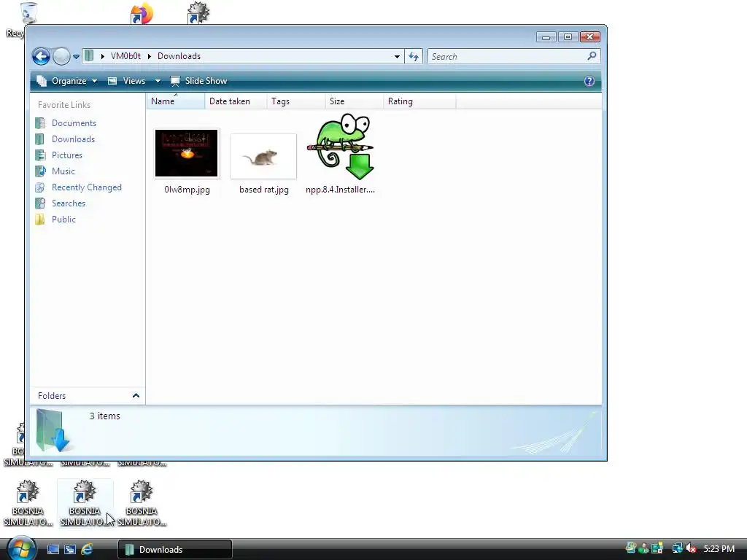Open Downloads in Favorite Links

point(74,139)
